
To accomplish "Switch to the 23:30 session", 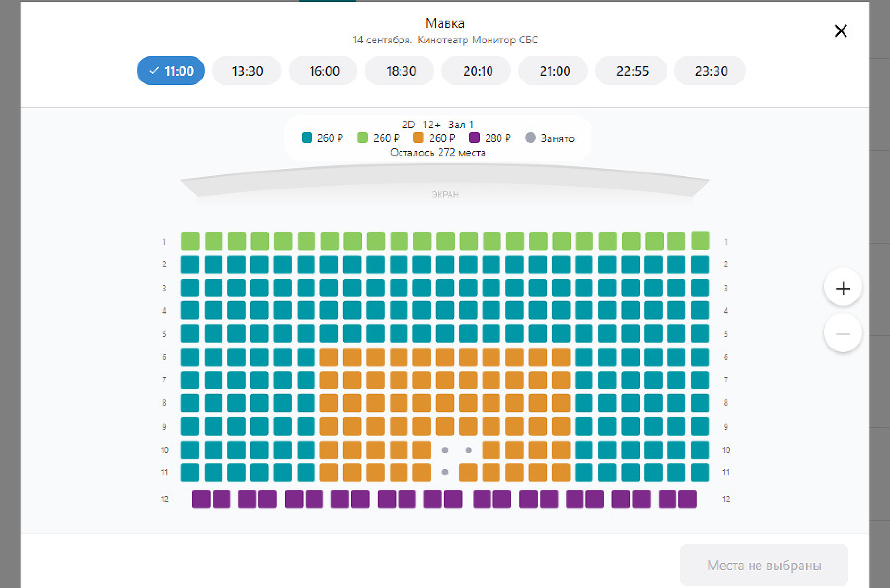I will click(709, 71).
